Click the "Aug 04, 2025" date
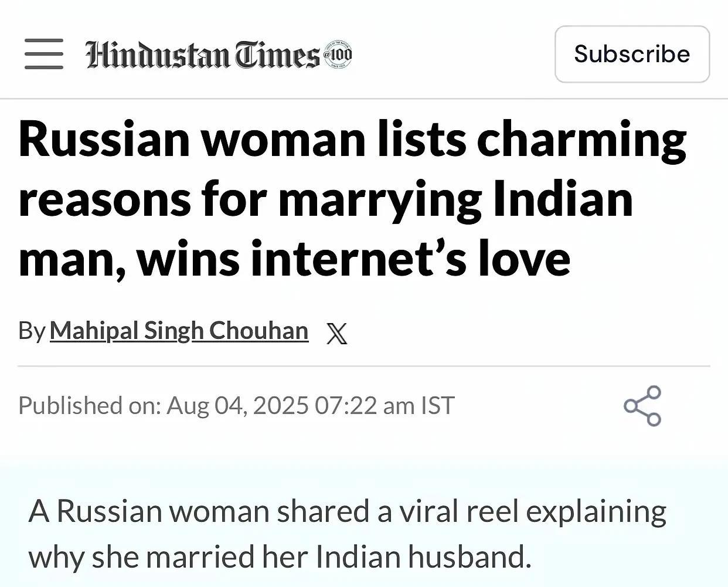Screen dimensions: 728x587 click(x=237, y=406)
